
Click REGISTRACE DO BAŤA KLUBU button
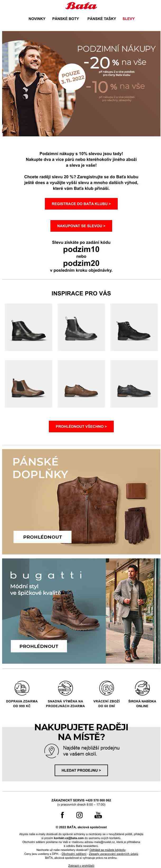pyautogui.click(x=81, y=204)
